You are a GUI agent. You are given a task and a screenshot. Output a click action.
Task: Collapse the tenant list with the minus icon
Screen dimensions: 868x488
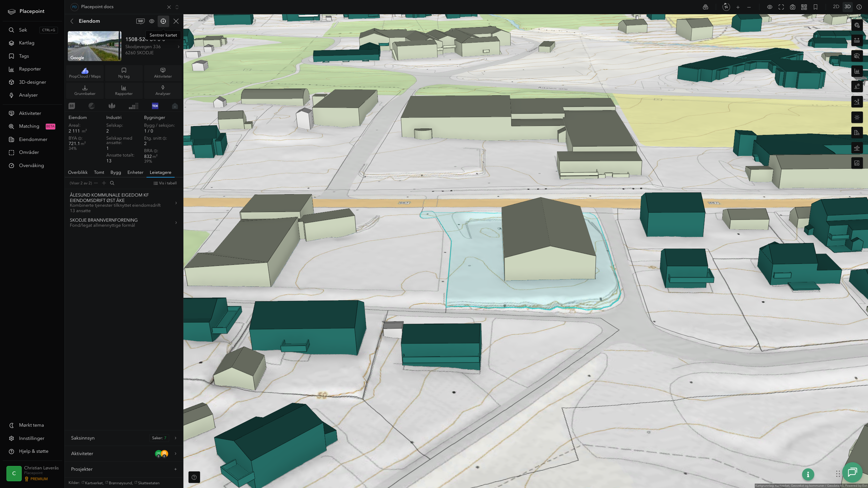pos(96,183)
